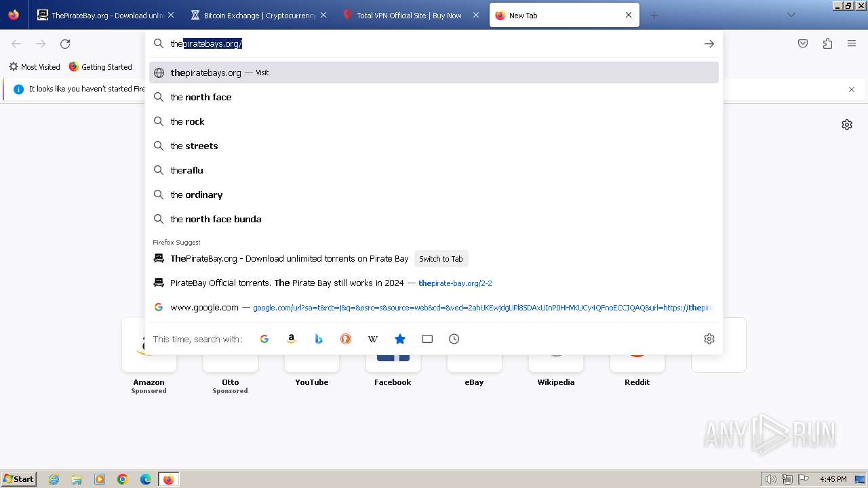This screenshot has height=488, width=868.
Task: Close the ThePirateBay.org tab
Action: 170,15
